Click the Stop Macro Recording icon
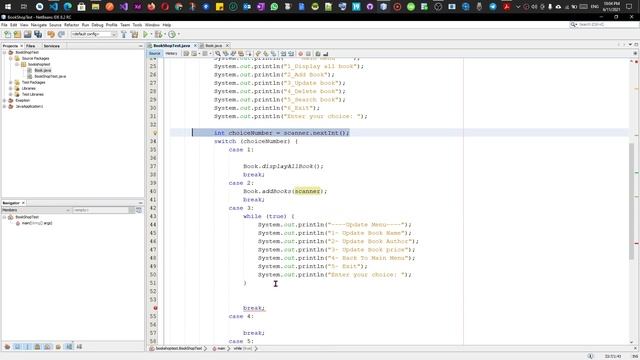Image resolution: width=640 pixels, height=360 pixels. pyautogui.click(x=308, y=53)
